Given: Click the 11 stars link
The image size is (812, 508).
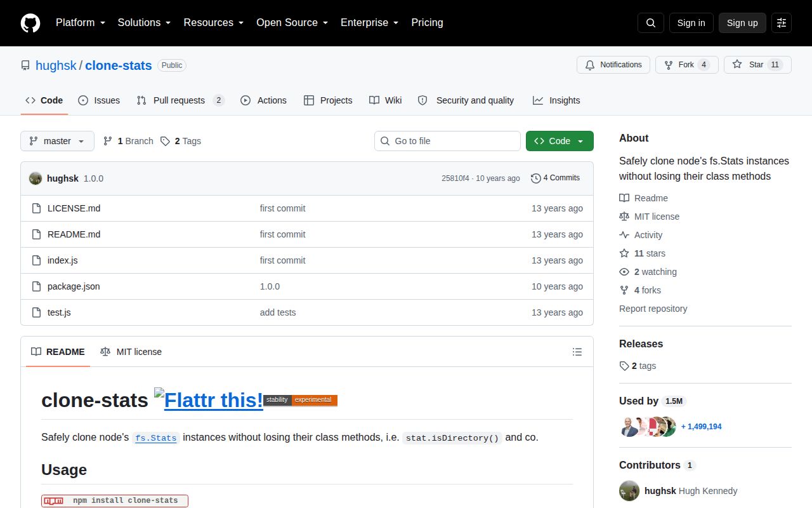Looking at the screenshot, I should point(643,253).
